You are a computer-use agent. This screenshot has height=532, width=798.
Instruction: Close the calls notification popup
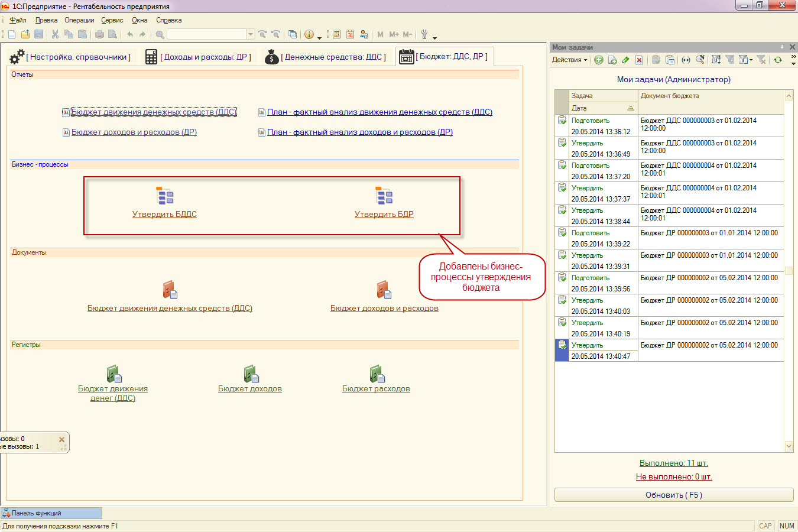pyautogui.click(x=61, y=439)
